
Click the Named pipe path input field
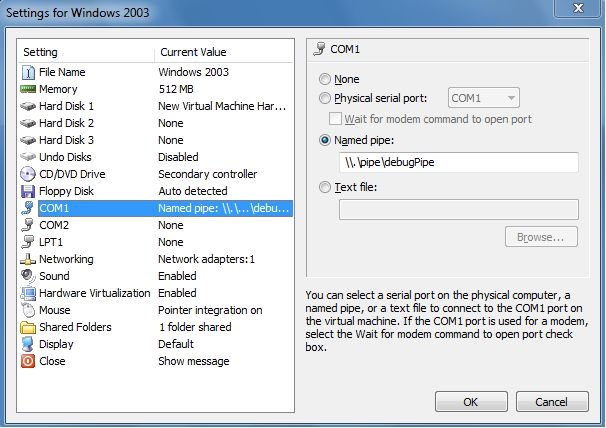point(459,162)
